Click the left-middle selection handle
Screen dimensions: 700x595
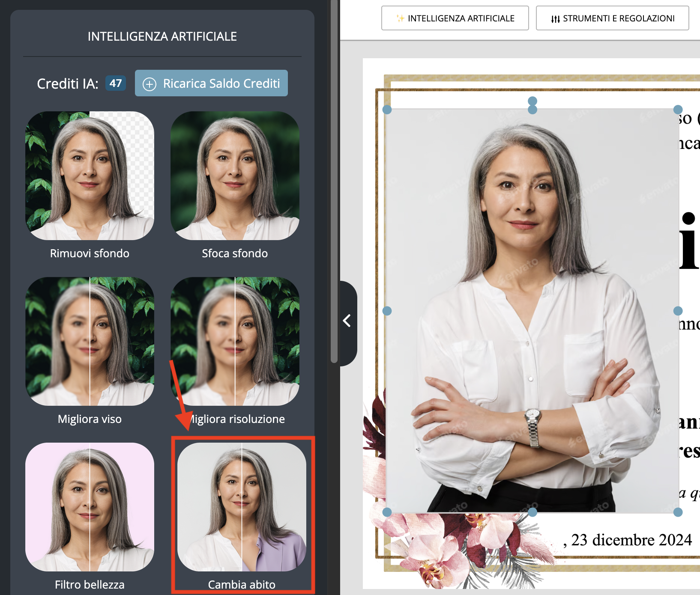point(387,311)
